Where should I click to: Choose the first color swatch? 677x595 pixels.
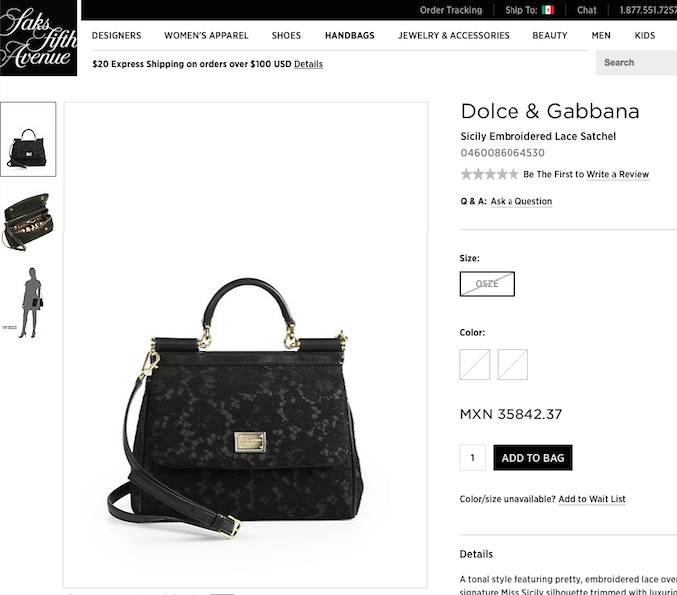coord(475,364)
